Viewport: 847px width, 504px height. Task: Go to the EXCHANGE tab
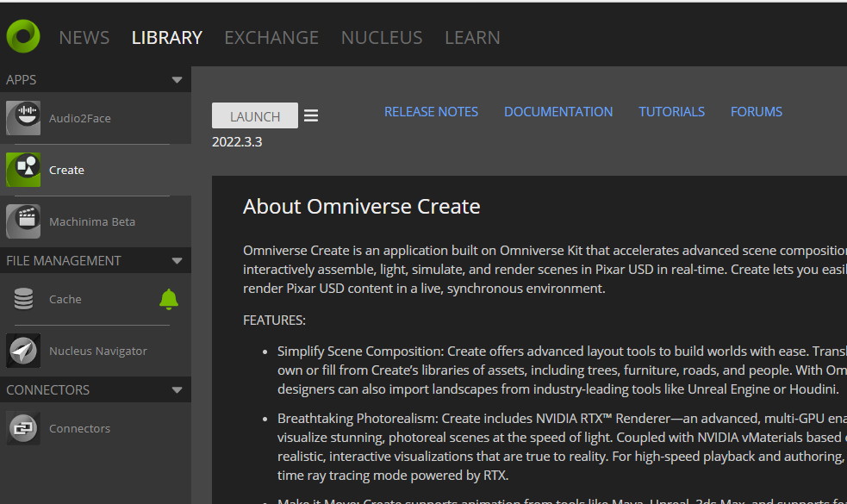click(x=271, y=38)
